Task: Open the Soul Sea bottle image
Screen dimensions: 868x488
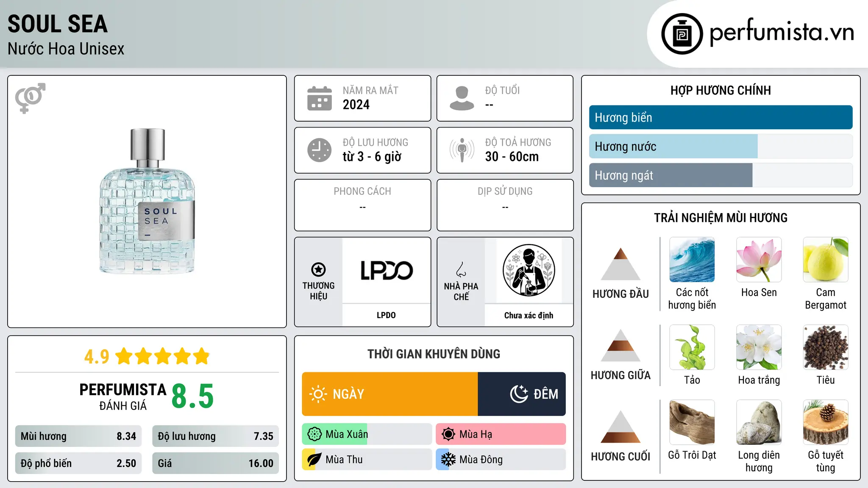Action: click(147, 201)
